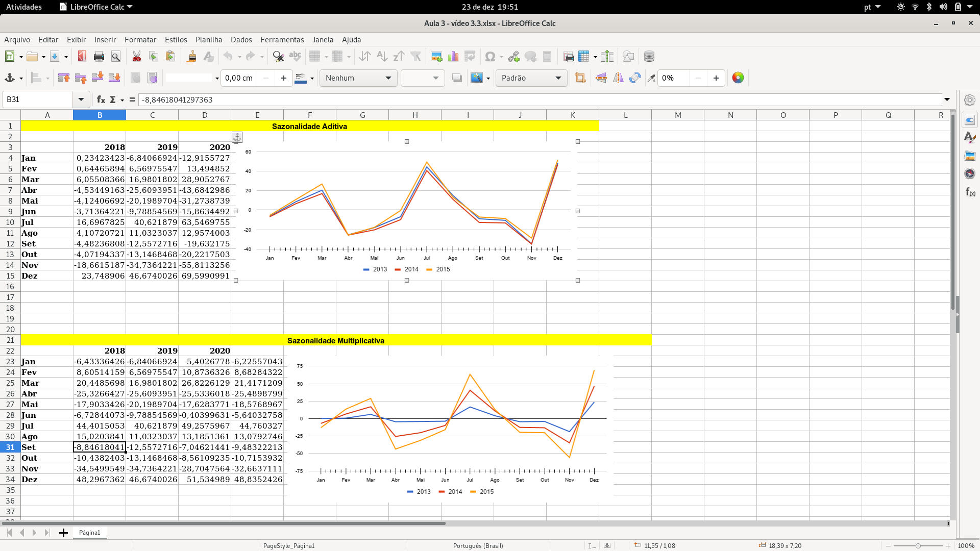This screenshot has width=980, height=551.
Task: Toggle the Shadow button
Action: point(457,78)
